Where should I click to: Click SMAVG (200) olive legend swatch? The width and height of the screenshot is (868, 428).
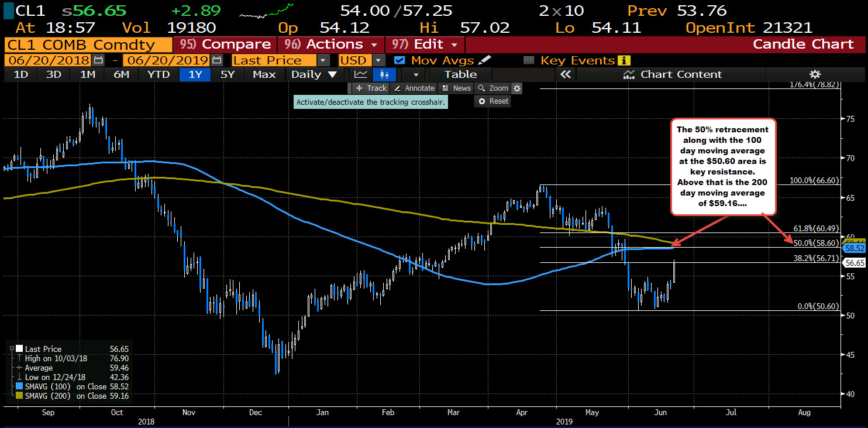tap(19, 396)
